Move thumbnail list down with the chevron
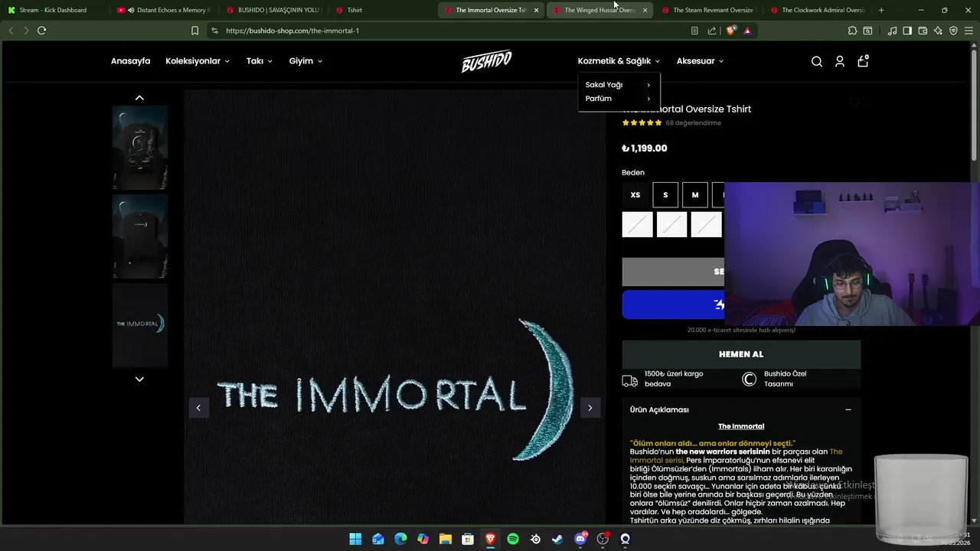Viewport: 980px width, 551px height. coord(139,379)
